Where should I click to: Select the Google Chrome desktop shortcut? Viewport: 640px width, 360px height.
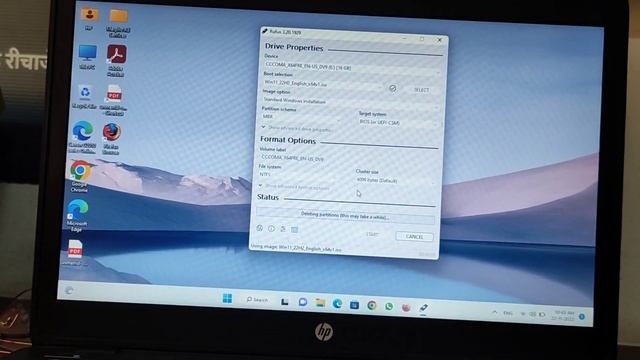80,176
